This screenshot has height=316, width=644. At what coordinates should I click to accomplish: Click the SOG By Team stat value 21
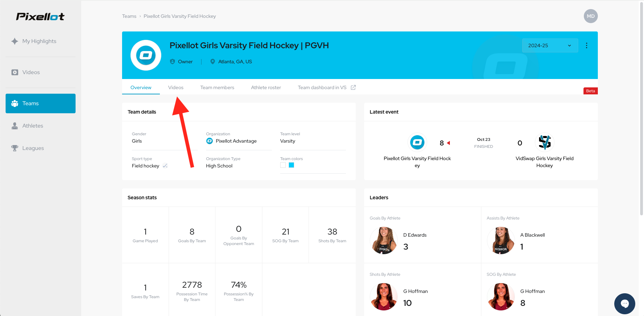285,231
